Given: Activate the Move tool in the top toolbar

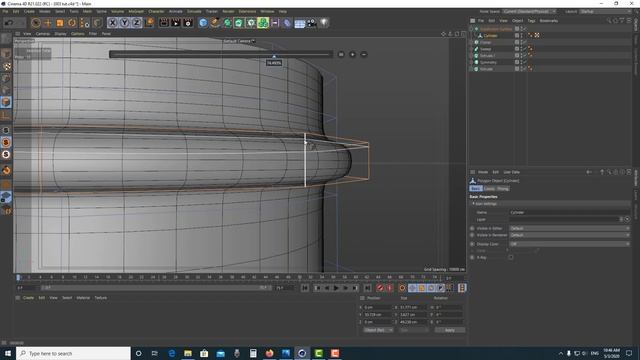Looking at the screenshot, I should (x=48, y=23).
